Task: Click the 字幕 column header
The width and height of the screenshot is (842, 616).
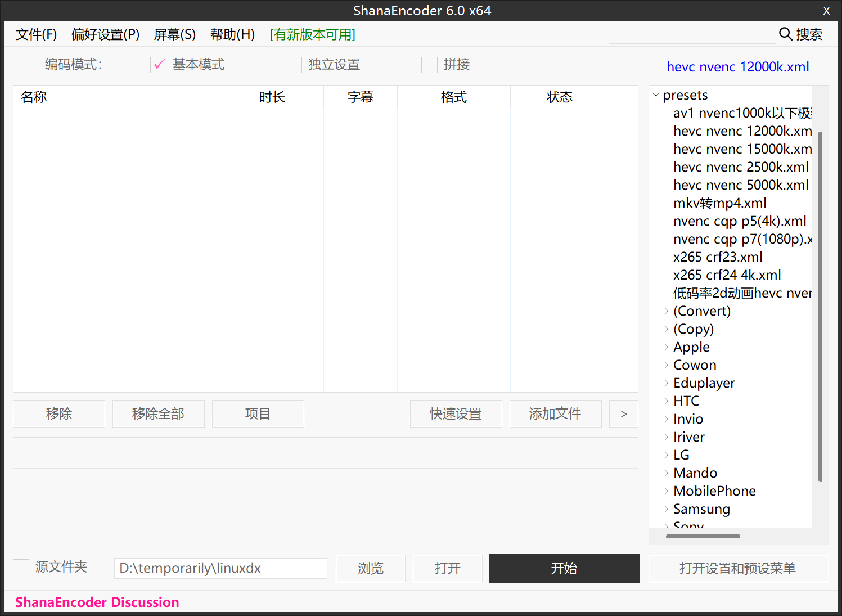Action: pos(361,97)
